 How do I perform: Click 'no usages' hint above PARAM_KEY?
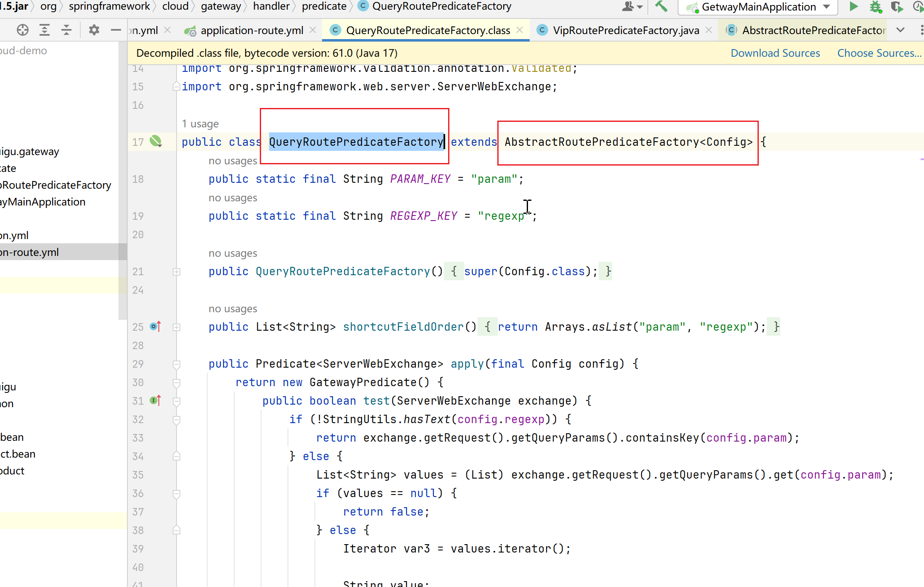point(232,161)
